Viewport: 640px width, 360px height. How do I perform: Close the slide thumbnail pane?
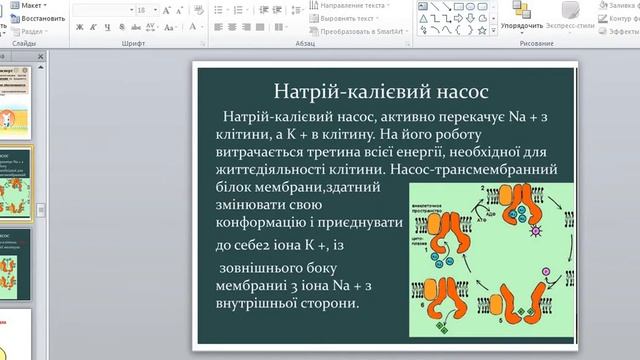[40, 57]
